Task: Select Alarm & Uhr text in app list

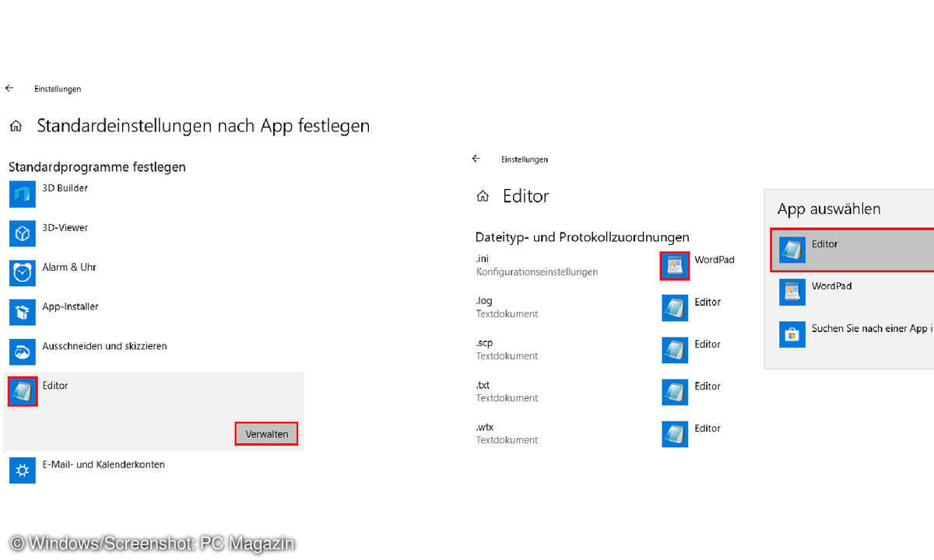Action: pyautogui.click(x=68, y=267)
